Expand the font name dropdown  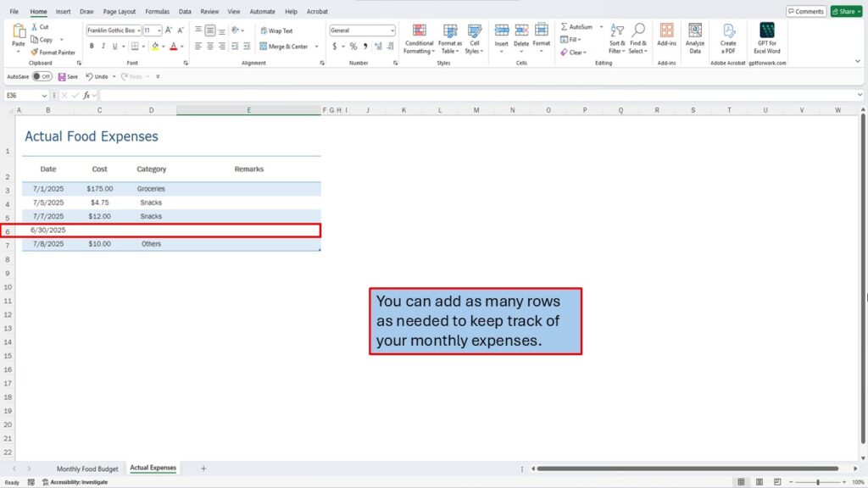(138, 30)
